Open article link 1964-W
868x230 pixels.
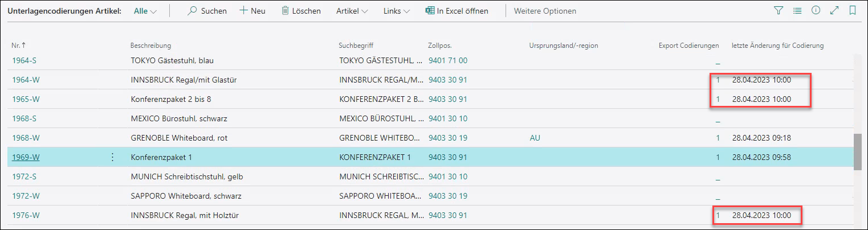(26, 80)
